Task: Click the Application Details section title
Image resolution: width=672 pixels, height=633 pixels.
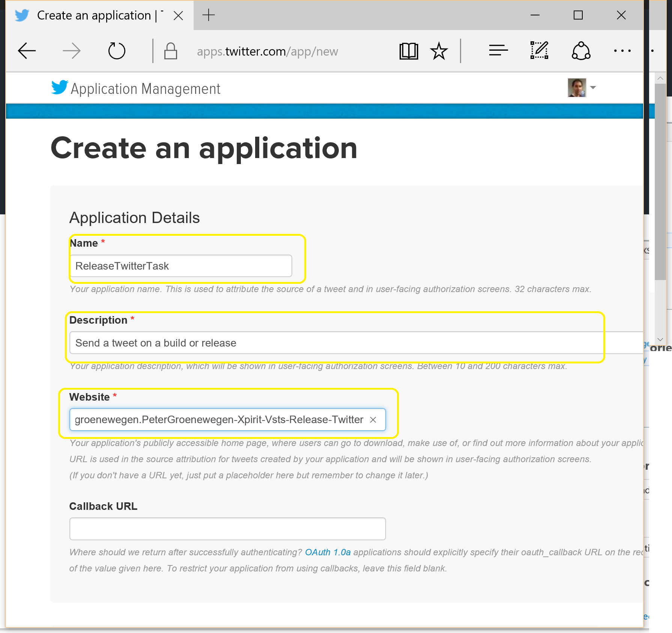Action: [135, 218]
